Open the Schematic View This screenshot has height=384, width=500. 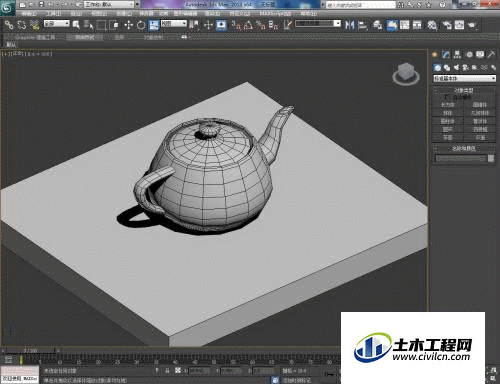coord(417,25)
